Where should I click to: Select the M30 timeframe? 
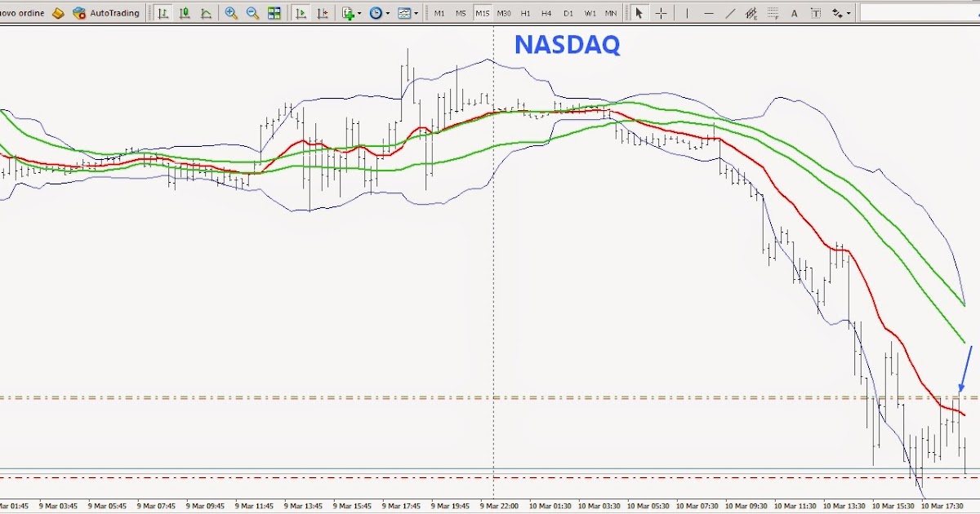pos(504,13)
